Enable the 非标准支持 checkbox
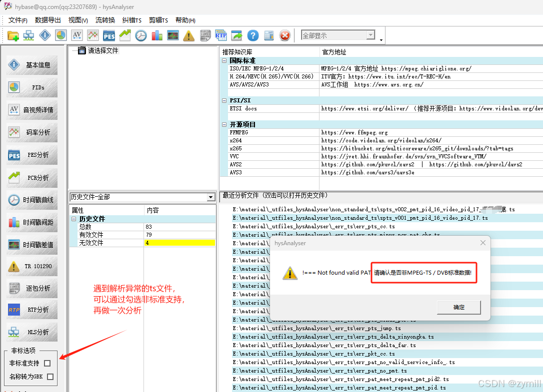The height and width of the screenshot is (392, 543). click(47, 363)
